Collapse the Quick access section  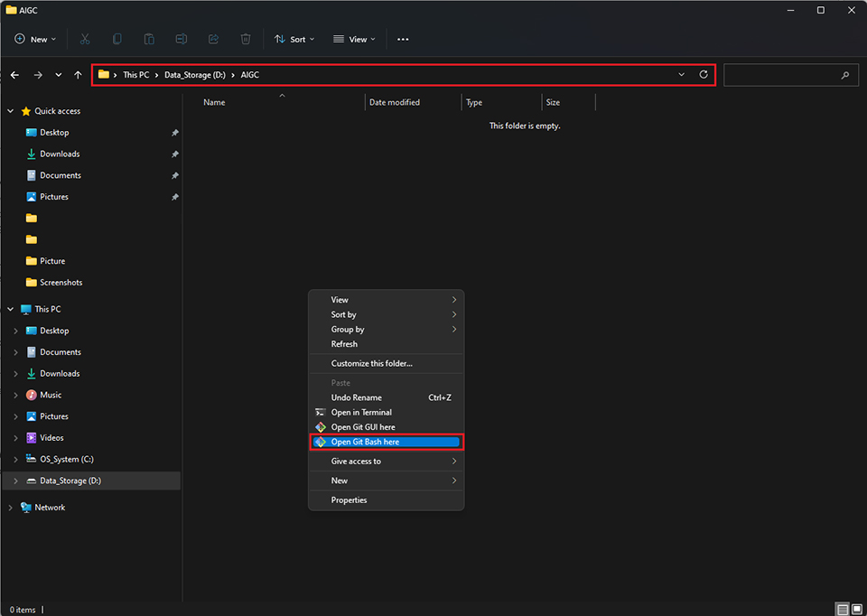click(11, 111)
